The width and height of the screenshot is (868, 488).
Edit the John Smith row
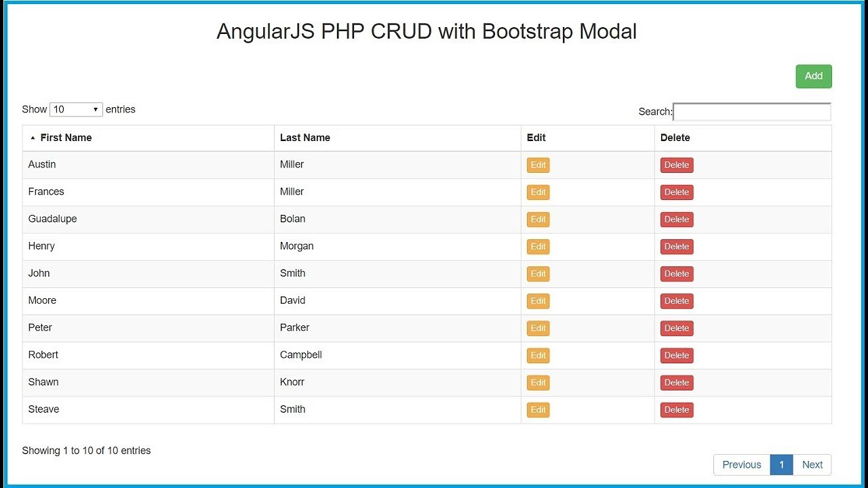pyautogui.click(x=538, y=273)
